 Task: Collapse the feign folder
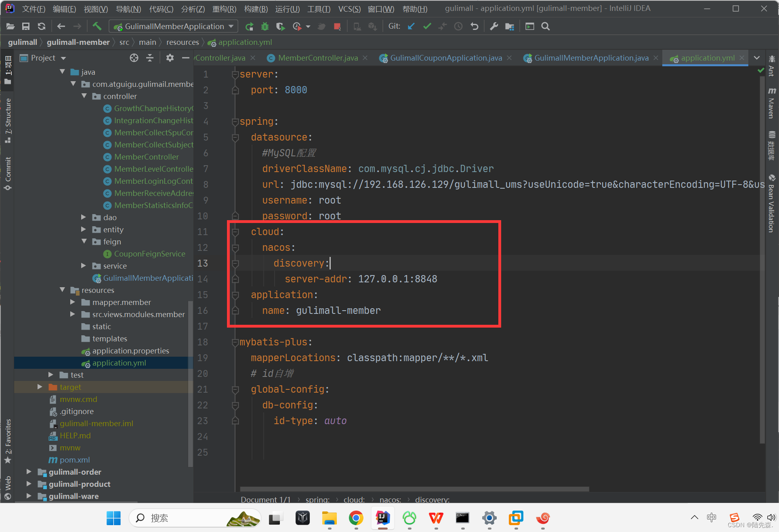coord(84,242)
